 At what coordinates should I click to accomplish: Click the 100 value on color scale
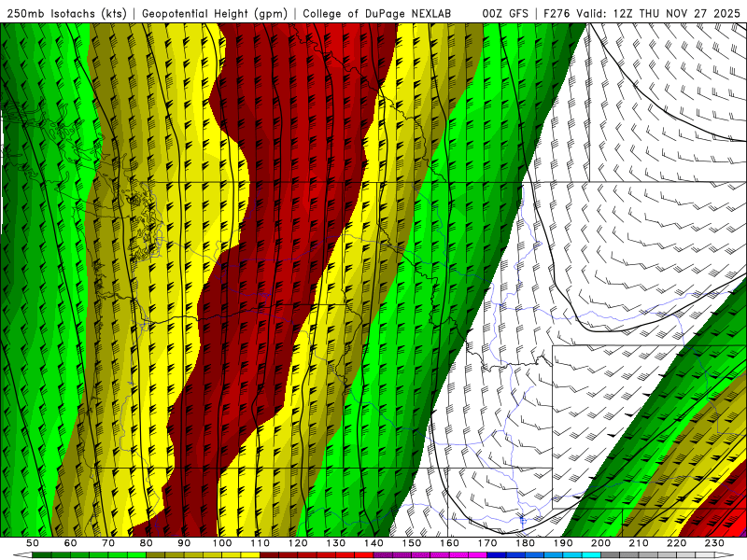(x=222, y=543)
